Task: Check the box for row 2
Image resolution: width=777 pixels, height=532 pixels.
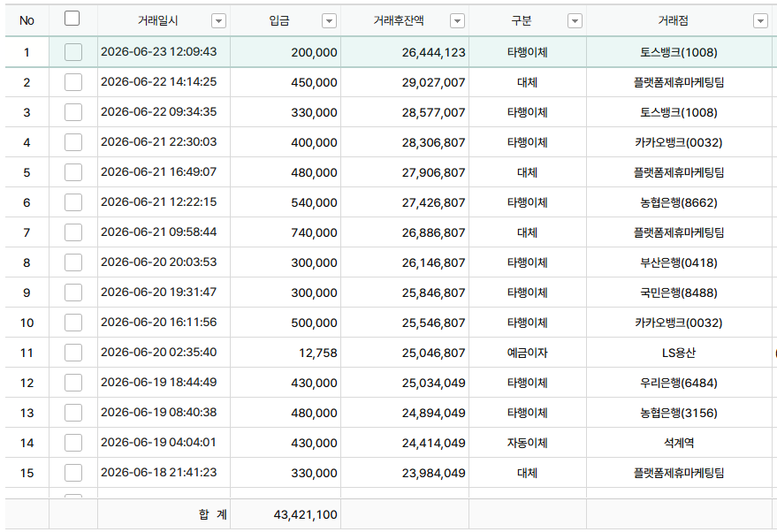Action: [73, 82]
